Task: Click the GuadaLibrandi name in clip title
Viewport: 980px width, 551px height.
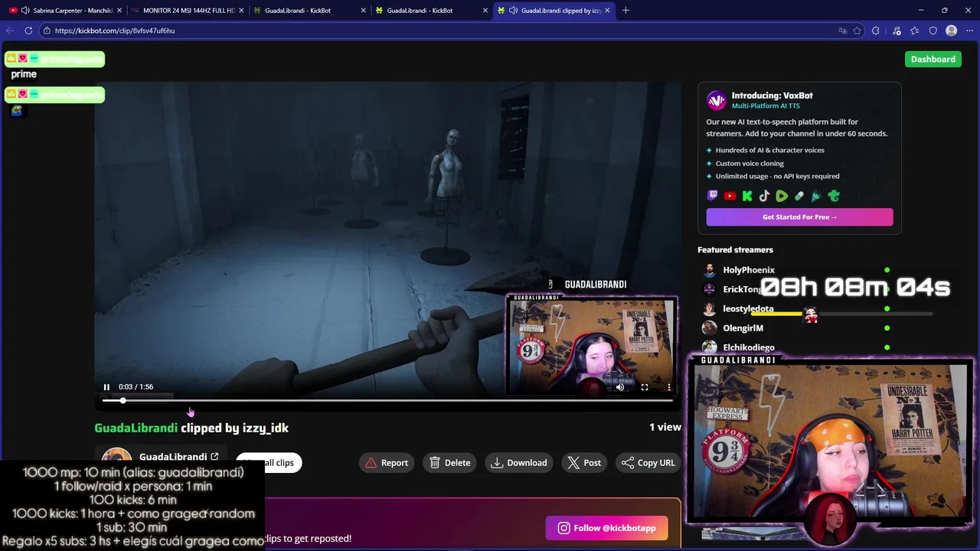Action: point(136,428)
